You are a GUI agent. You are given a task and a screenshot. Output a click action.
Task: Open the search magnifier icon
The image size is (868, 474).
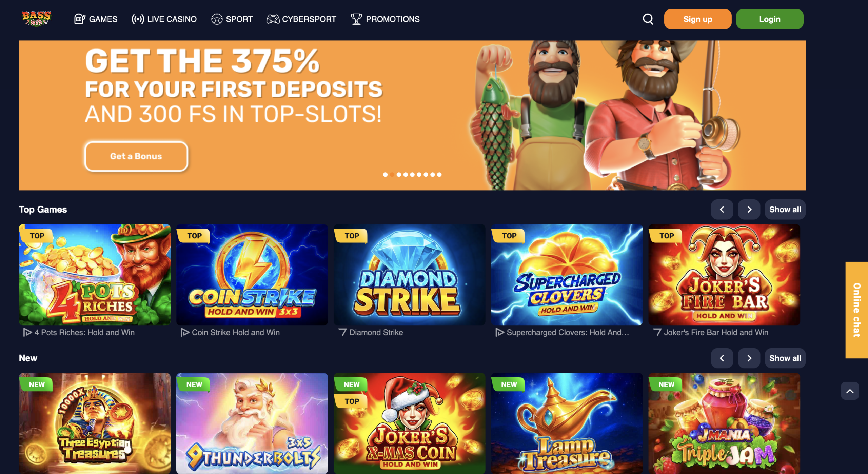pos(648,19)
